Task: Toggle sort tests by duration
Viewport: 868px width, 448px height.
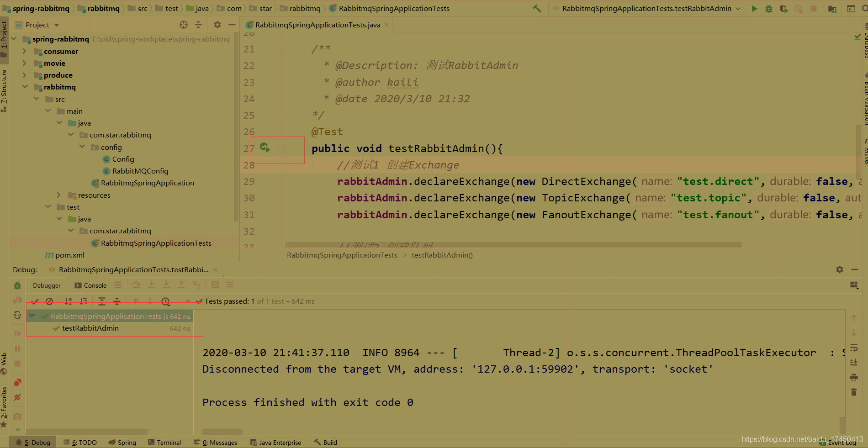Action: [x=83, y=301]
